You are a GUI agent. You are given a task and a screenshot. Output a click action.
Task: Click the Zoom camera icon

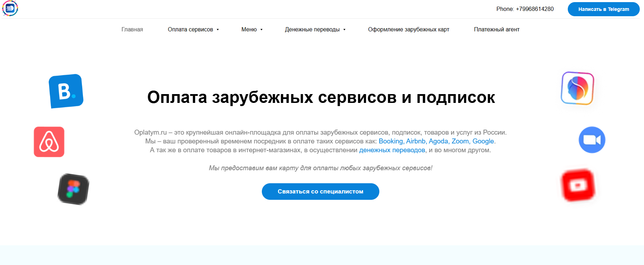click(x=592, y=140)
